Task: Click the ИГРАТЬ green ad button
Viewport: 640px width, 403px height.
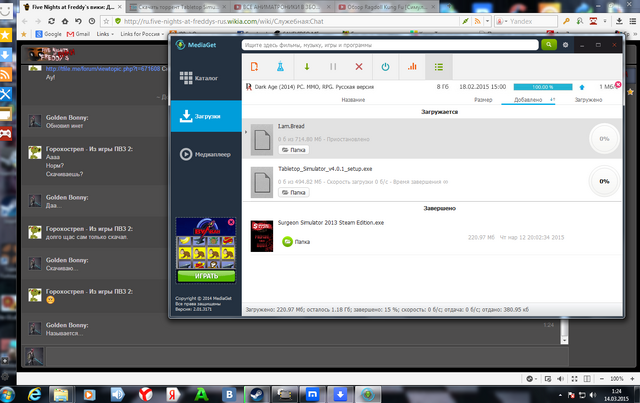Action: pos(206,276)
